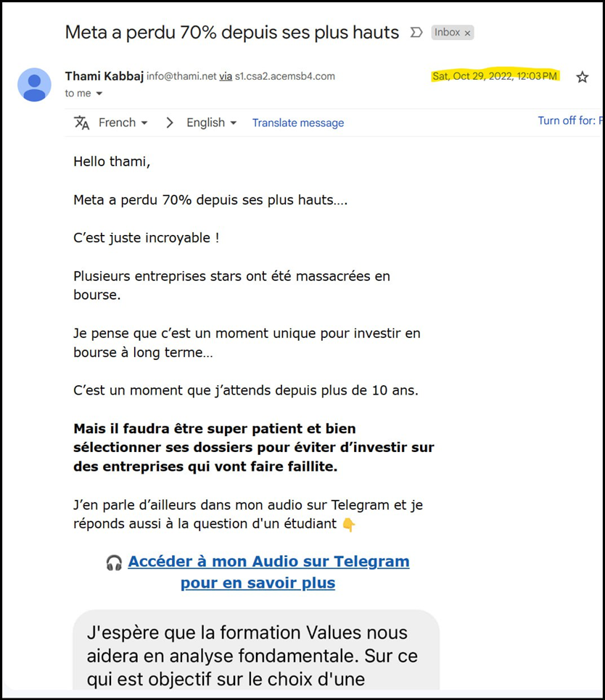Click sender name Thami Kabbaj
The width and height of the screenshot is (605, 700).
pyautogui.click(x=104, y=76)
